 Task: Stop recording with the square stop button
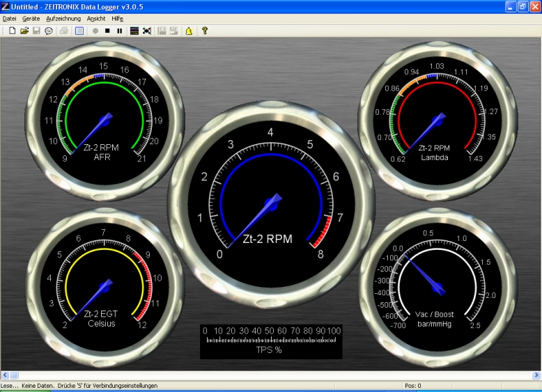(107, 31)
